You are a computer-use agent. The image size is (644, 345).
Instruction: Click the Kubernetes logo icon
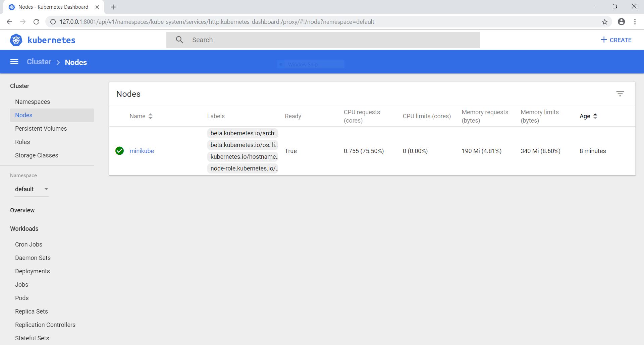16,40
